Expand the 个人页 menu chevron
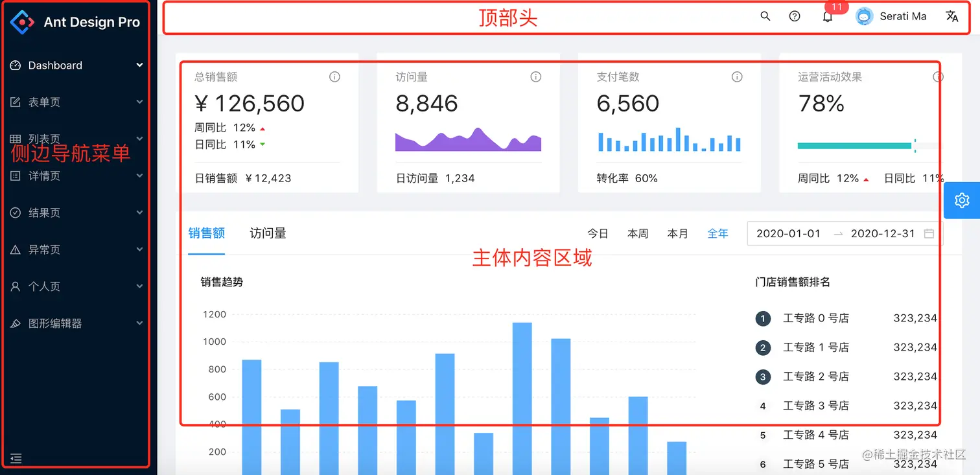Screen dimensions: 980x475 pyautogui.click(x=139, y=286)
